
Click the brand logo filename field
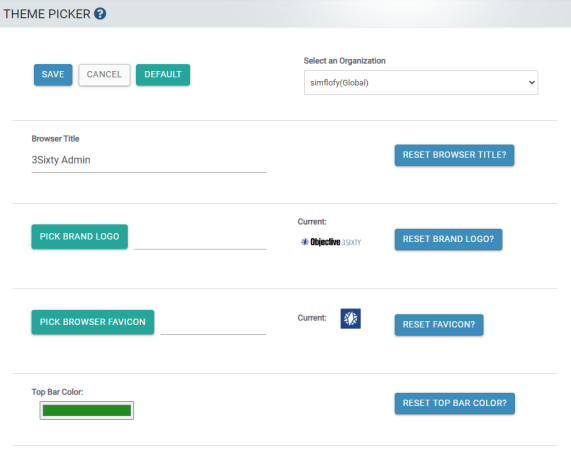point(200,241)
